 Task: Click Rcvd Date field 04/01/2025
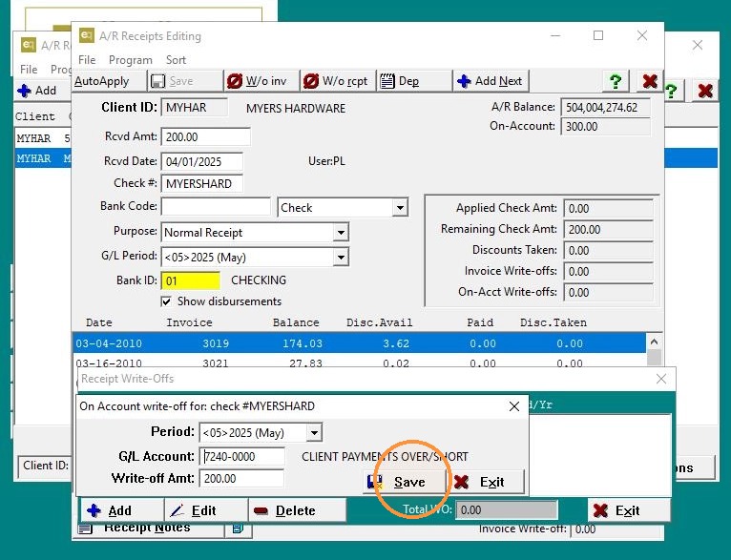tap(202, 161)
